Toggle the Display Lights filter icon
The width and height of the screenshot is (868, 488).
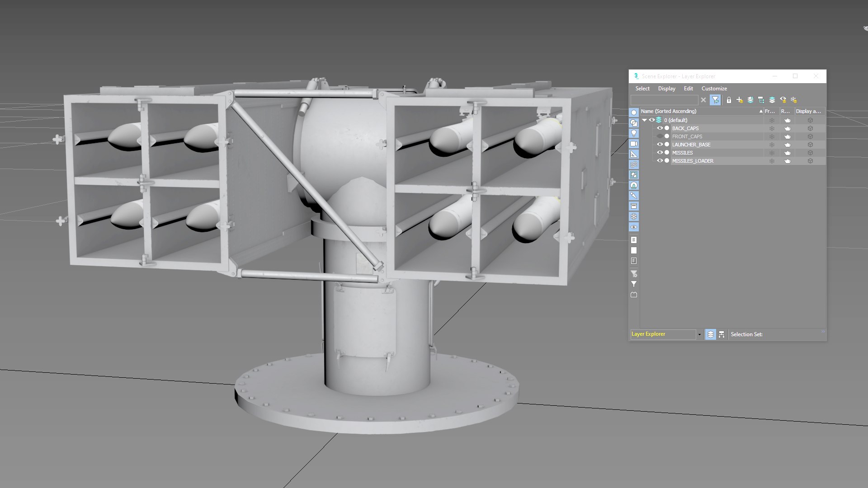coord(634,133)
